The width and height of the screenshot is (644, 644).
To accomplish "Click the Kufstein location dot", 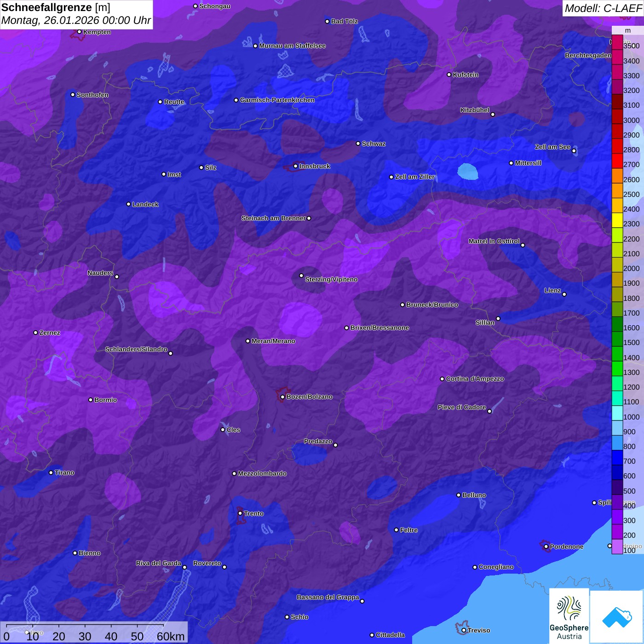I will pyautogui.click(x=449, y=75).
